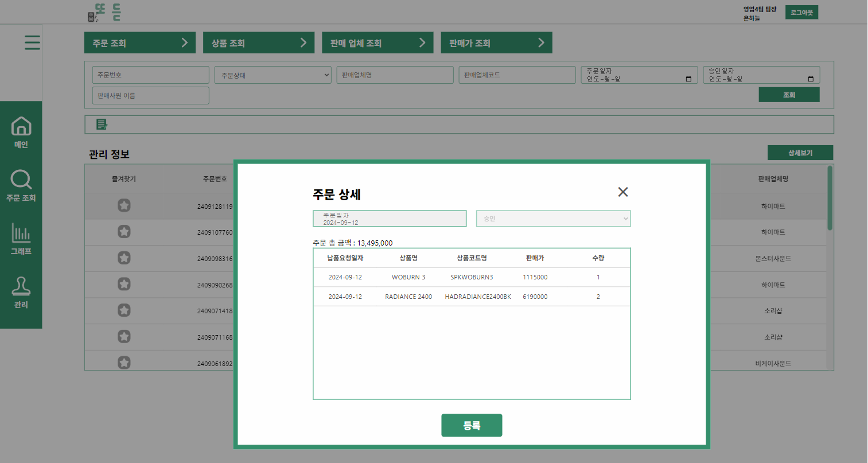Viewport: 868px width, 463px height.
Task: Select the WOBURN 3 product cell
Action: [x=408, y=277]
